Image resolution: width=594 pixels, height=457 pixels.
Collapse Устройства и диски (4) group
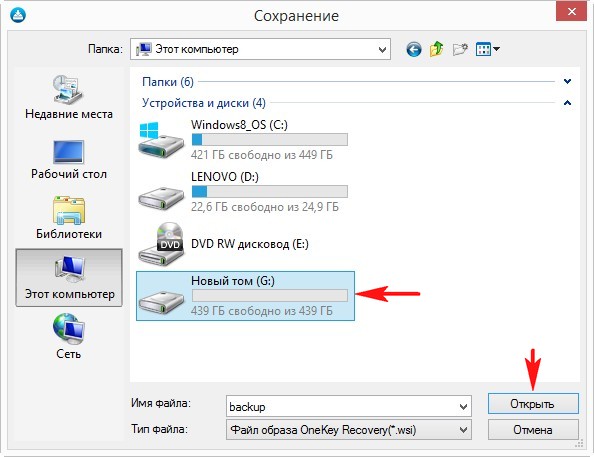point(567,103)
